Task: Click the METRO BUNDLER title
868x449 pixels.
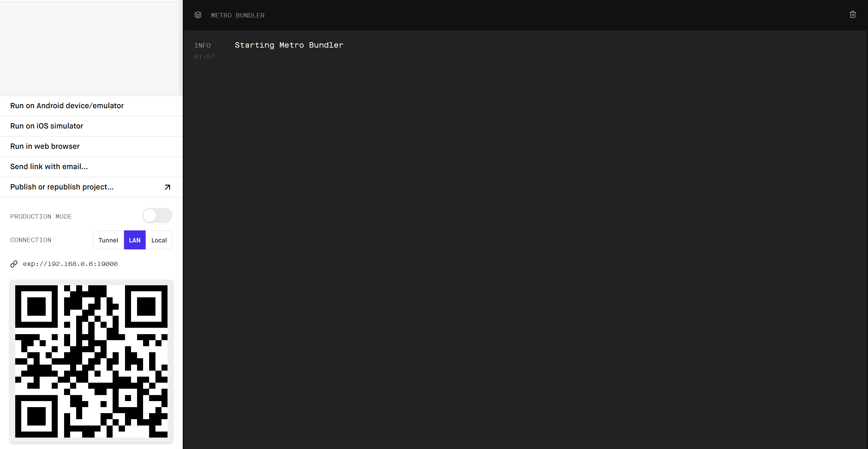Action: (238, 15)
